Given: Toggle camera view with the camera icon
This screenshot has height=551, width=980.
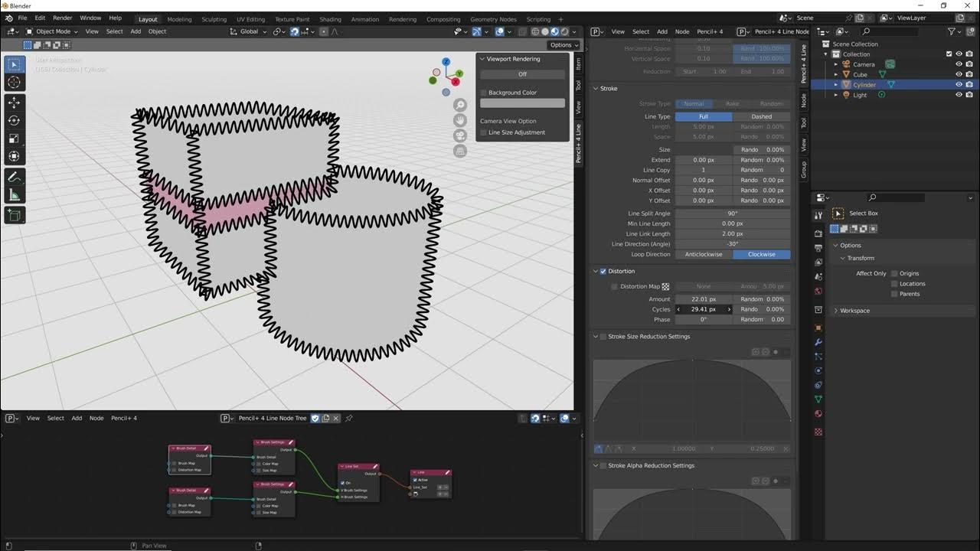Looking at the screenshot, I should coord(460,135).
